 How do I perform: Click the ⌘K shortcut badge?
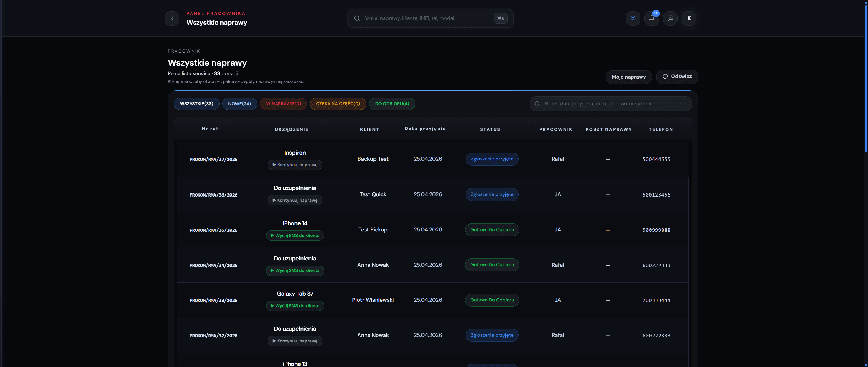pos(500,18)
